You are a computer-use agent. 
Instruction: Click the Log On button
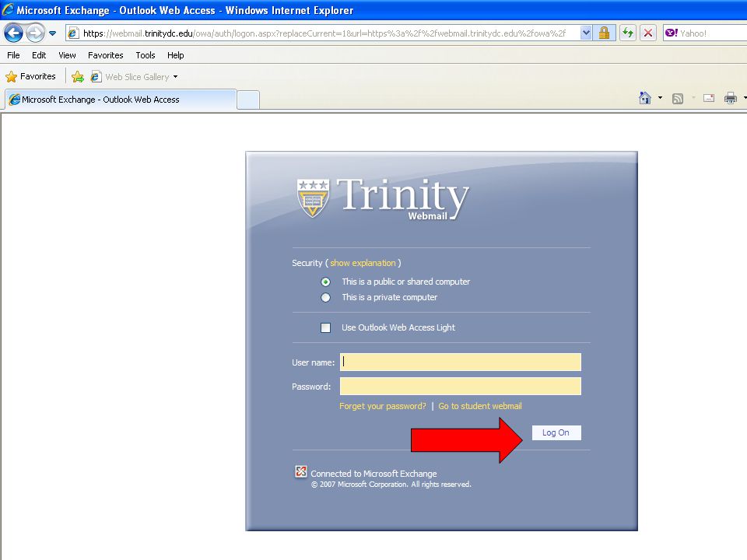(x=556, y=432)
